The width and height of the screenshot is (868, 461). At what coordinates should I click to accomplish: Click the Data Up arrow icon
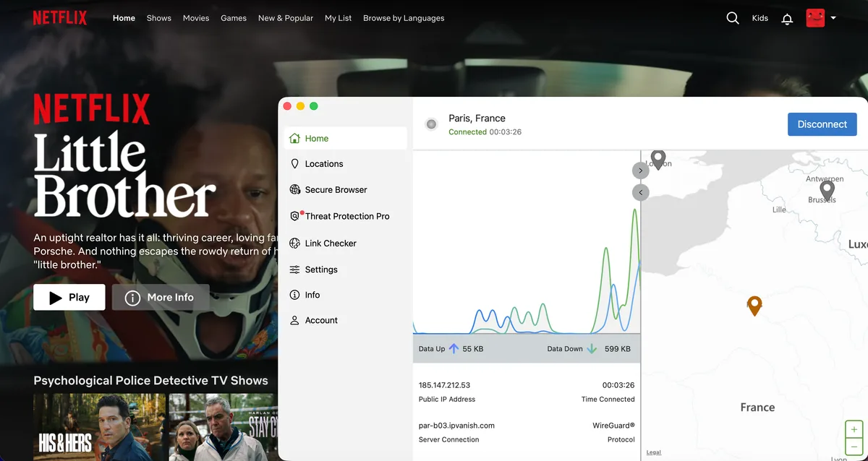[x=454, y=348]
